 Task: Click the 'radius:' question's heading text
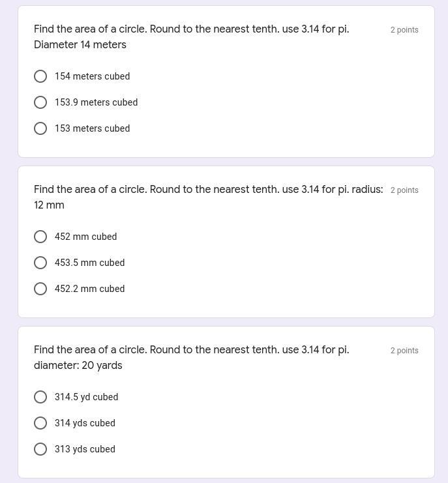click(x=208, y=190)
